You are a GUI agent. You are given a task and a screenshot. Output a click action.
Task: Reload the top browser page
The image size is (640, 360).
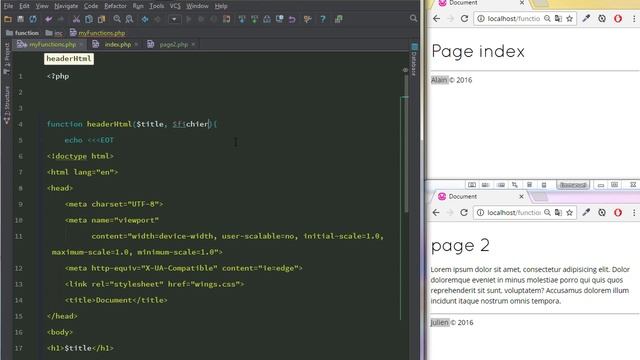464,18
